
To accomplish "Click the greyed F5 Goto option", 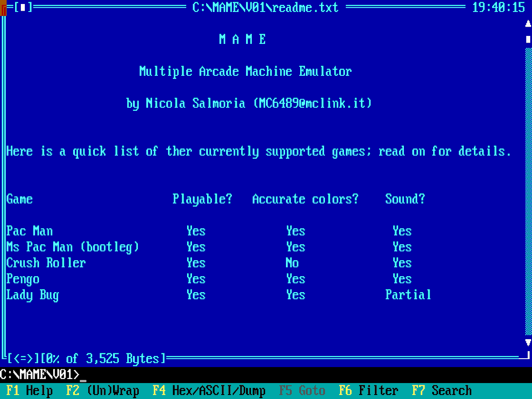I will point(302,391).
